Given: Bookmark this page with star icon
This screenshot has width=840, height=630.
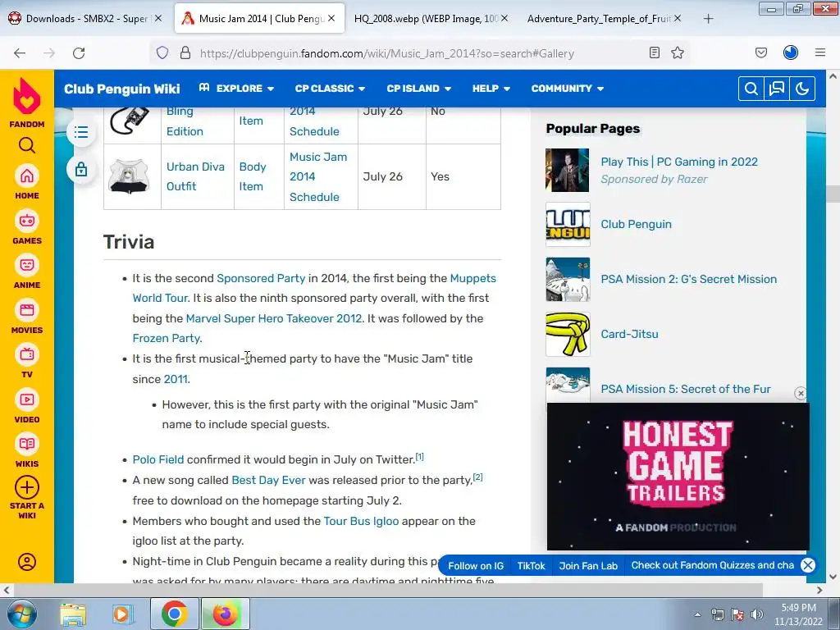Looking at the screenshot, I should 678,53.
